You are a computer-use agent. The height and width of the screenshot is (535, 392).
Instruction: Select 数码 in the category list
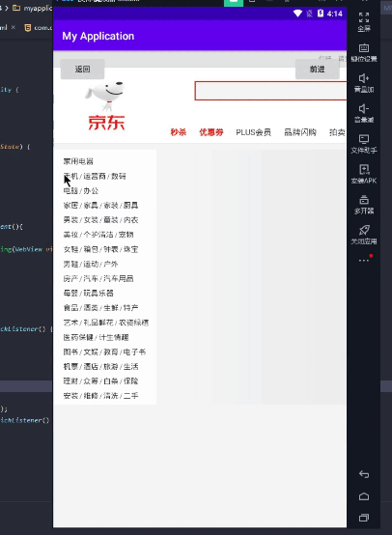119,176
